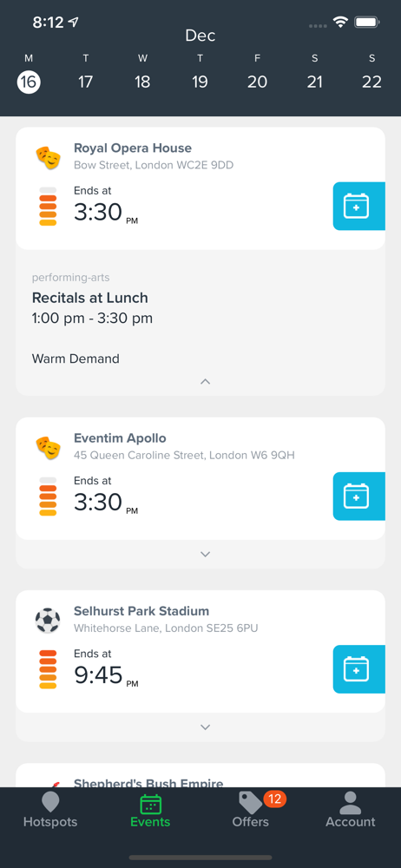Tap the demand level bars for Selhurst Park
Viewport: 401px width, 868px height.
pyautogui.click(x=49, y=668)
